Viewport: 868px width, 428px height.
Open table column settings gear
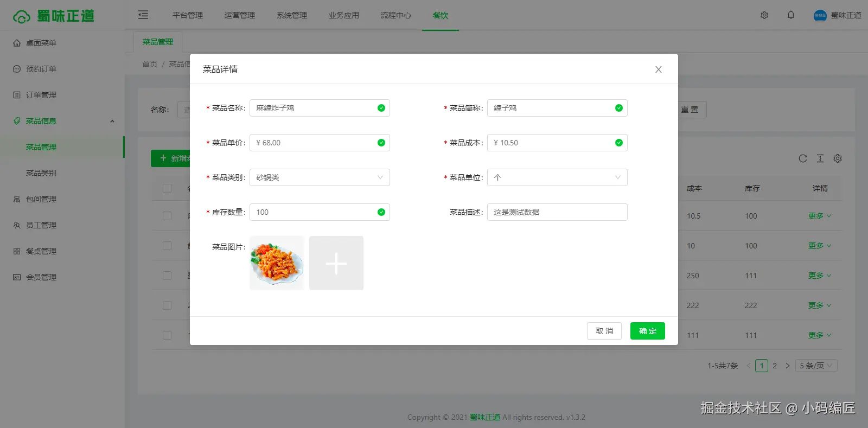(x=838, y=158)
